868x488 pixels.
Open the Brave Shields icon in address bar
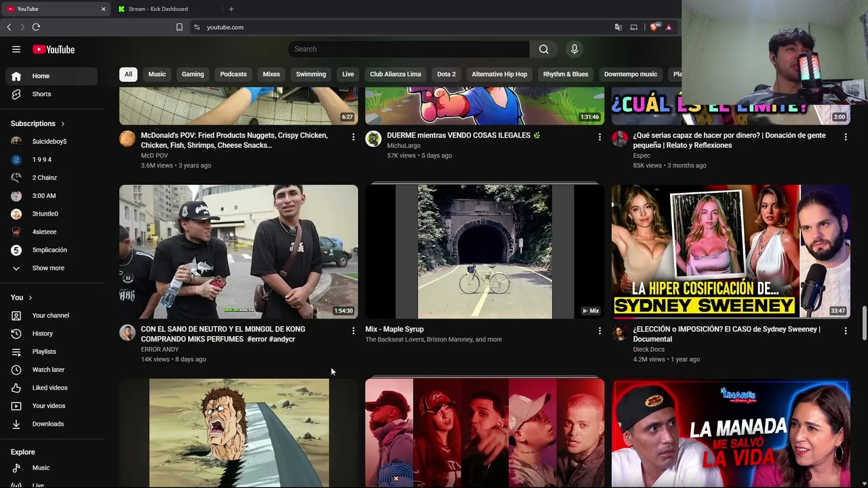pos(654,27)
